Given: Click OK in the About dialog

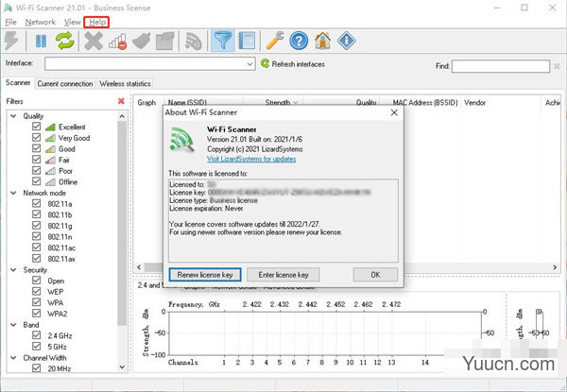Looking at the screenshot, I should coord(375,275).
